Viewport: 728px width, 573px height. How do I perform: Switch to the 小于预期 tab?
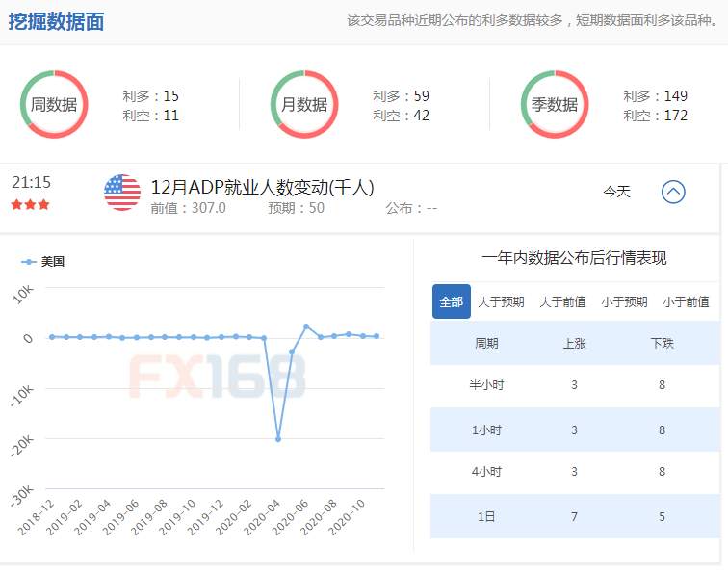click(624, 301)
